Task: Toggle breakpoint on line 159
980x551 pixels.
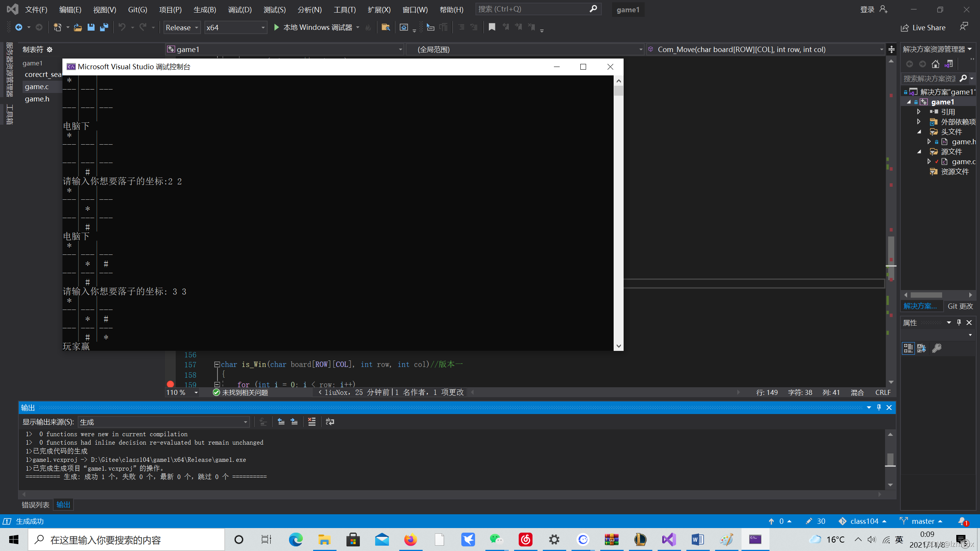Action: 170,384
